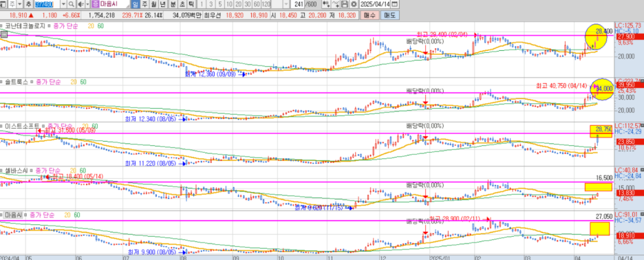This screenshot has height=260, width=644.
Task: Select the 5 interval button
Action: click(219, 5)
